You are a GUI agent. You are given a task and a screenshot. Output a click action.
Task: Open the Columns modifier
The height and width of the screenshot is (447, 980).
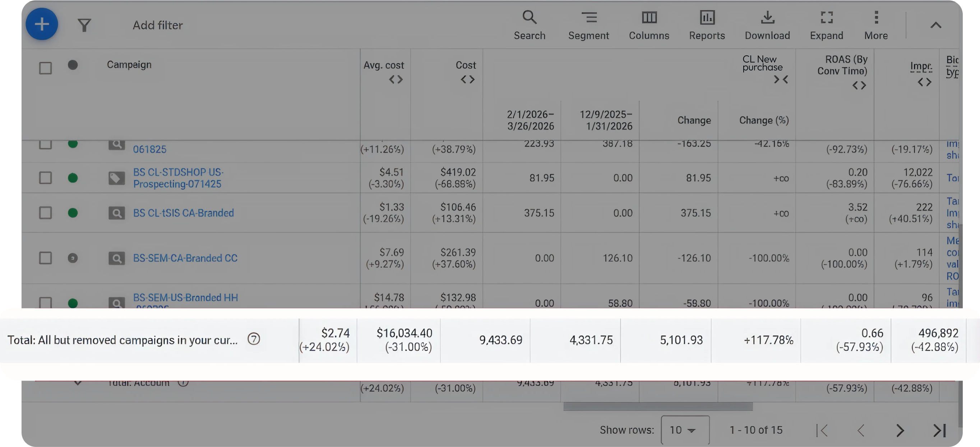click(649, 25)
